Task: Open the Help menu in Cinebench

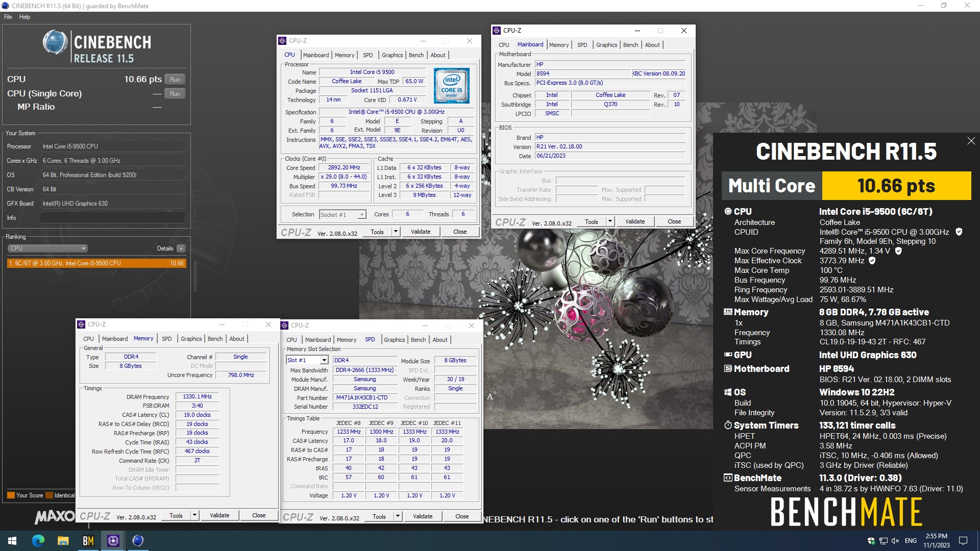Action: (x=24, y=17)
